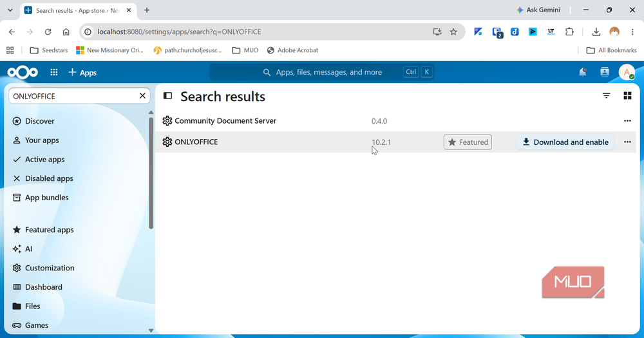Expand the tab search dropdown
The width and height of the screenshot is (644, 338).
click(10, 10)
